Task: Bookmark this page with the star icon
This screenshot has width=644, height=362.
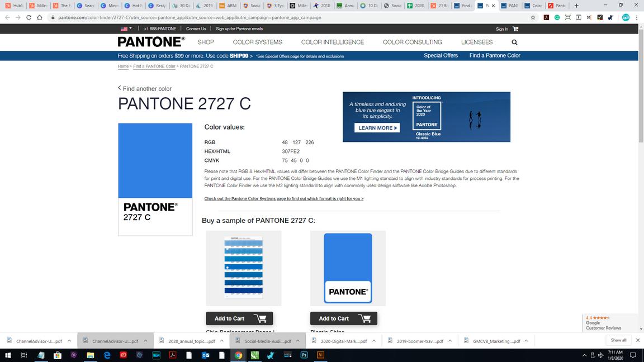Action: [533, 18]
